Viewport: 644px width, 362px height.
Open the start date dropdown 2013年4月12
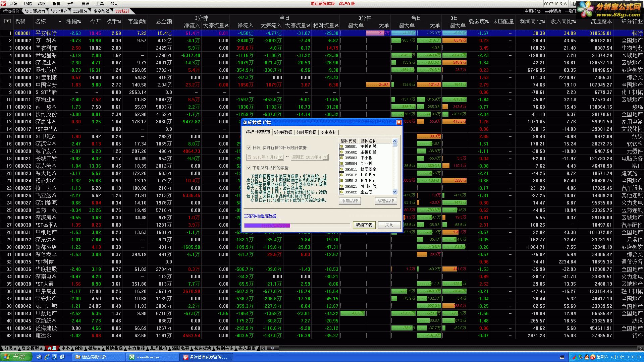click(x=280, y=157)
